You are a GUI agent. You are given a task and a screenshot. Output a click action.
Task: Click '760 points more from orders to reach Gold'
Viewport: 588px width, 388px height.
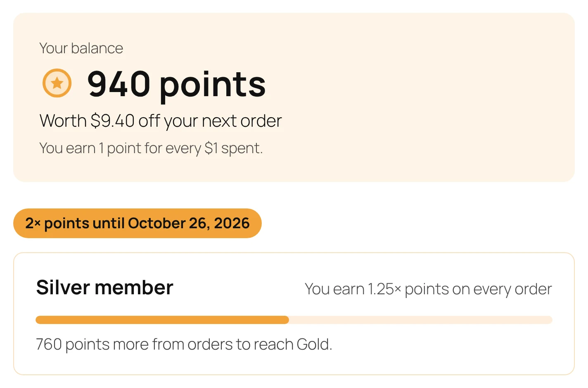(184, 344)
